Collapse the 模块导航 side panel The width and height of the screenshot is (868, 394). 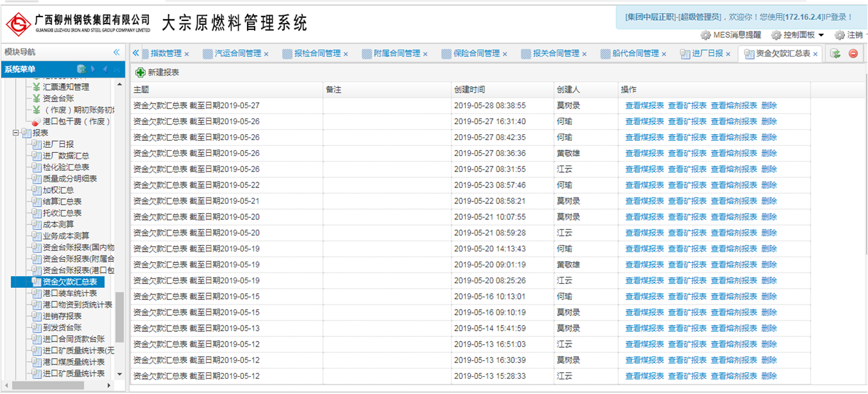(116, 52)
